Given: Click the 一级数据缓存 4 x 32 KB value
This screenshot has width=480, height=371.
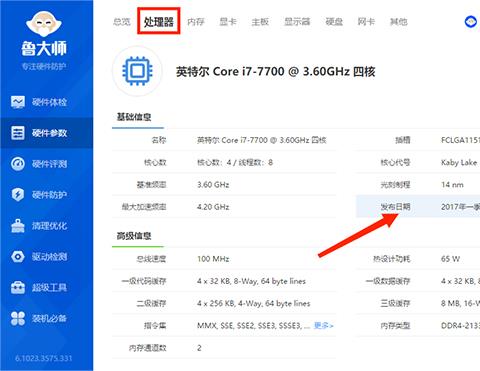Looking at the screenshot, I should coord(460,281).
